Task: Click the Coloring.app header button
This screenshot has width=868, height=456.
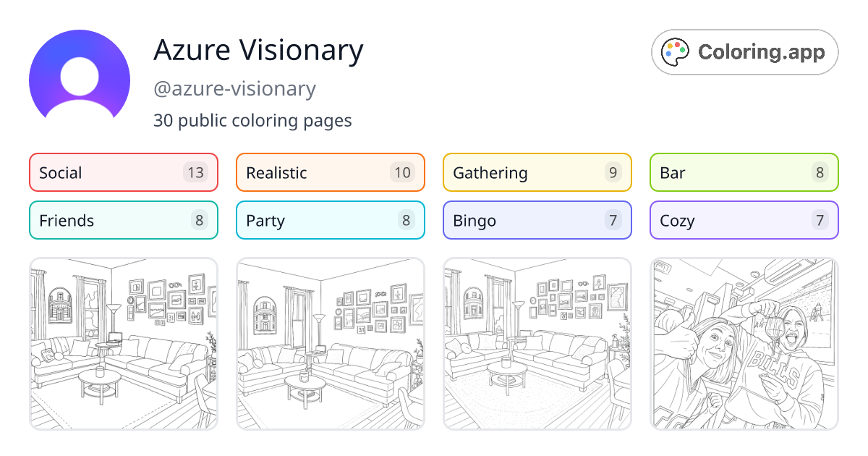Action: click(744, 51)
